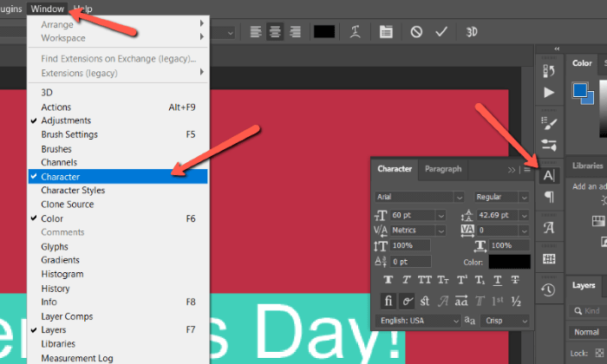Image resolution: width=607 pixels, height=364 pixels.
Task: Cancel current text edits with the circle-slash icon
Action: pos(416,32)
